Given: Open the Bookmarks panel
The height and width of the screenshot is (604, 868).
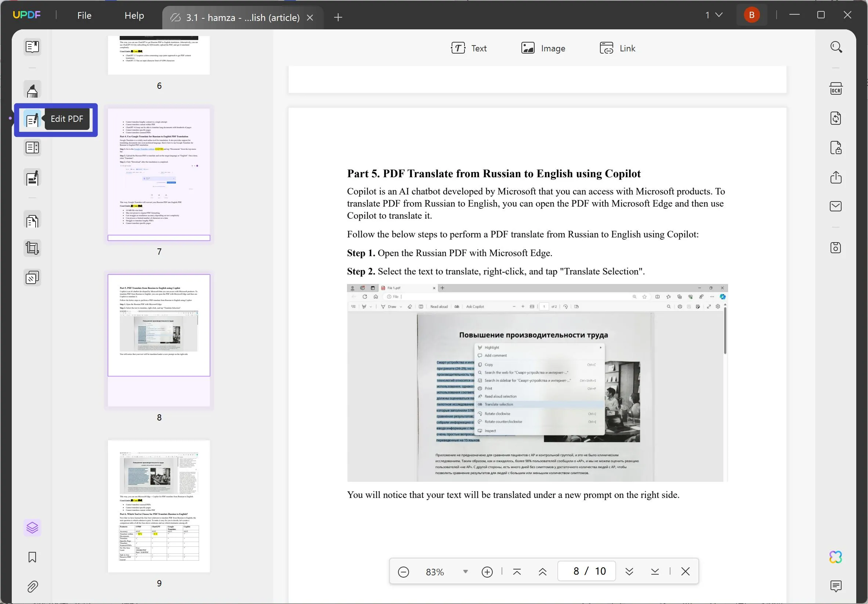Looking at the screenshot, I should (x=32, y=557).
